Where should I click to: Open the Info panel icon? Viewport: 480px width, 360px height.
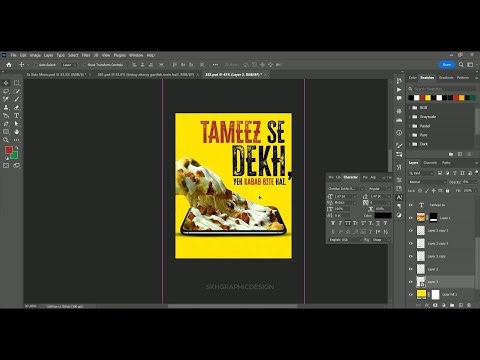click(x=399, y=133)
